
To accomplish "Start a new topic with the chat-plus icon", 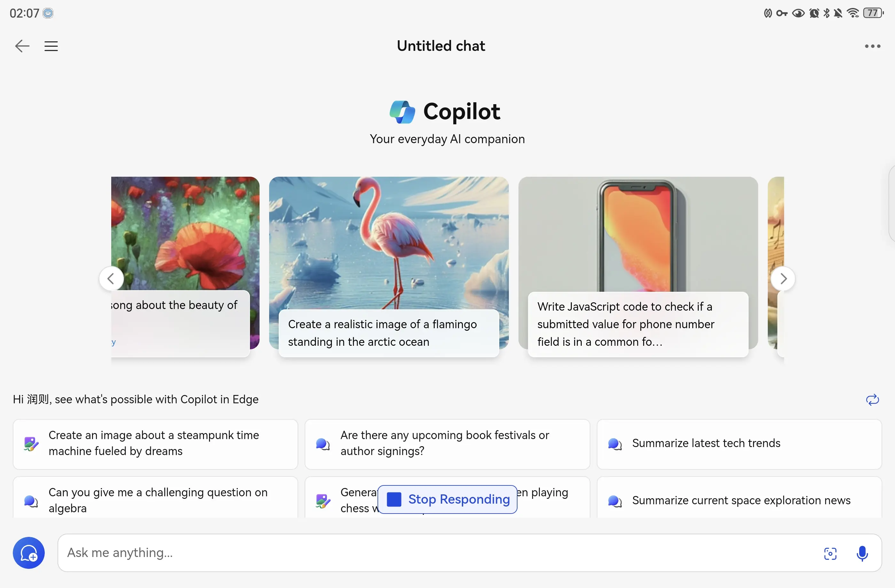I will tap(28, 553).
